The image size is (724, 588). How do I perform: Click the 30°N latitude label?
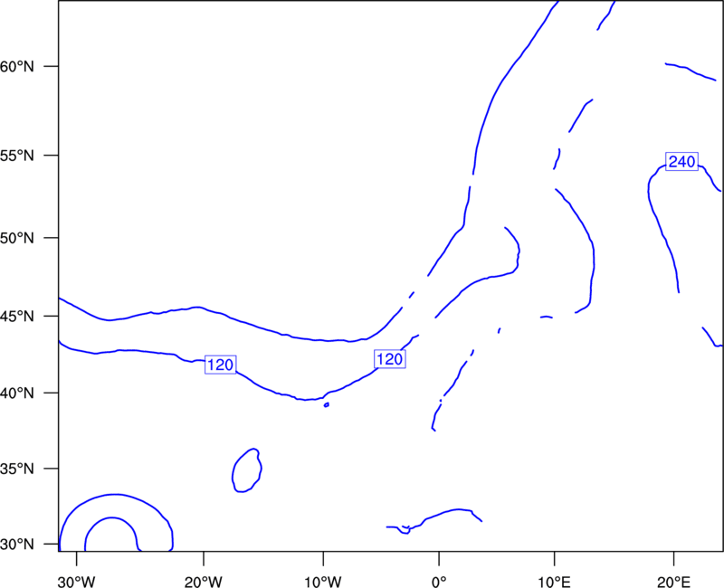(17, 545)
